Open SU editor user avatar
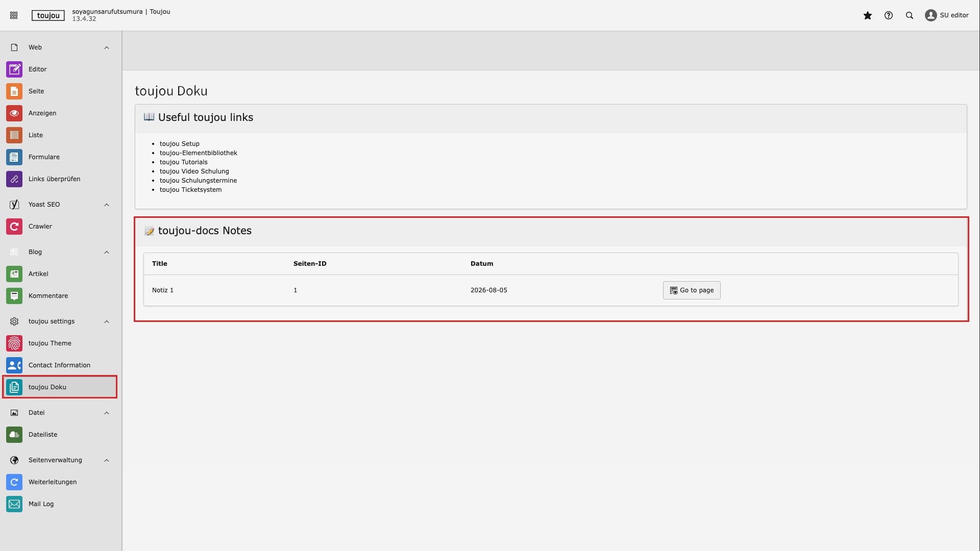 click(x=931, y=15)
